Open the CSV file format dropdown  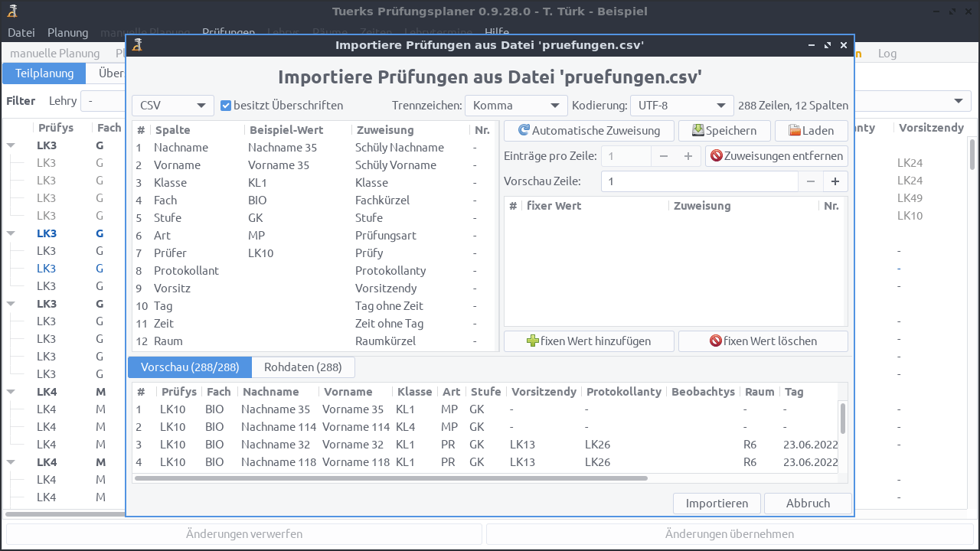pyautogui.click(x=172, y=106)
